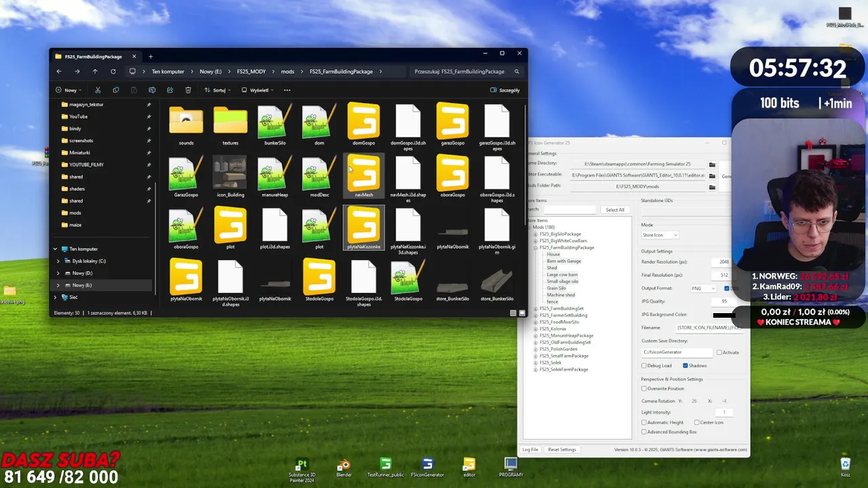
Task: Click the Custom Save Directory field
Action: 677,352
